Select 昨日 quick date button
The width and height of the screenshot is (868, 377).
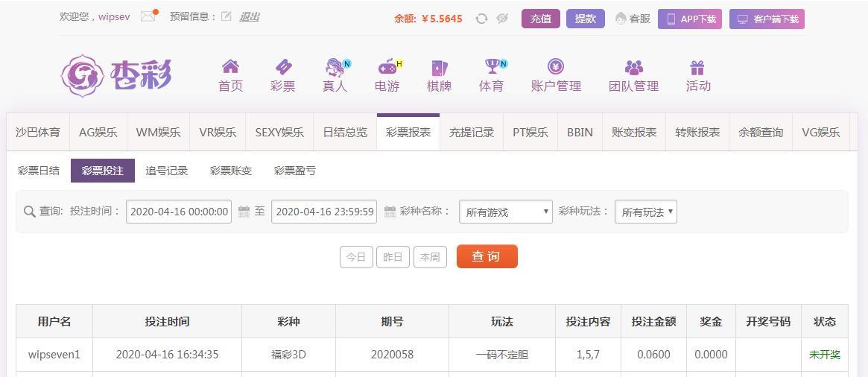(393, 257)
